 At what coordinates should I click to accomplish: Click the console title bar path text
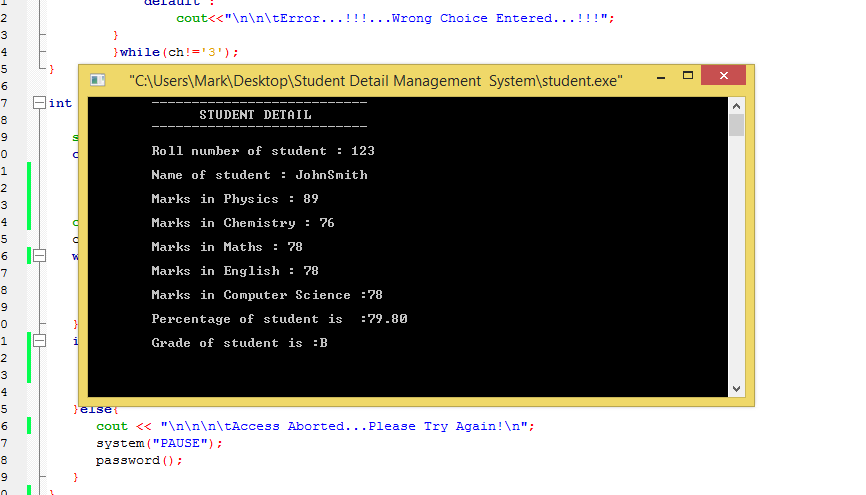pos(376,81)
